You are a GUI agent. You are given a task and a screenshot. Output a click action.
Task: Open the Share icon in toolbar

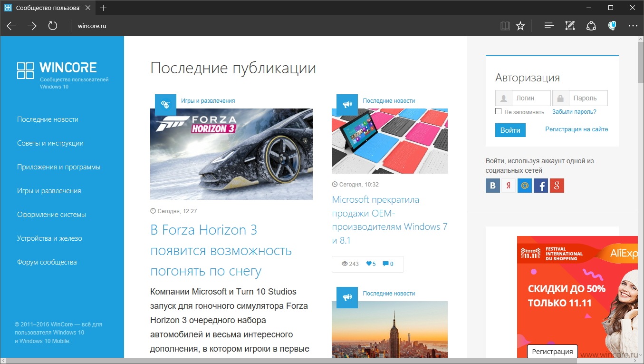coord(591,26)
